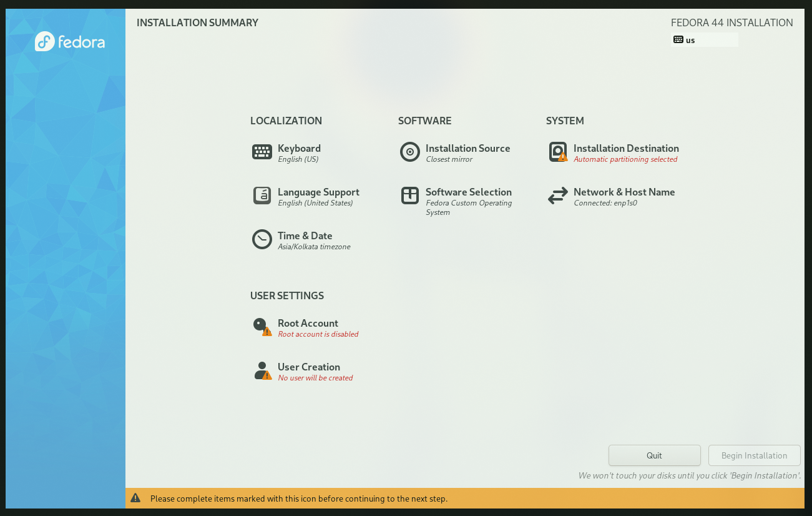Click the 'LOCALIZATION' section heading
812x516 pixels.
point(286,121)
